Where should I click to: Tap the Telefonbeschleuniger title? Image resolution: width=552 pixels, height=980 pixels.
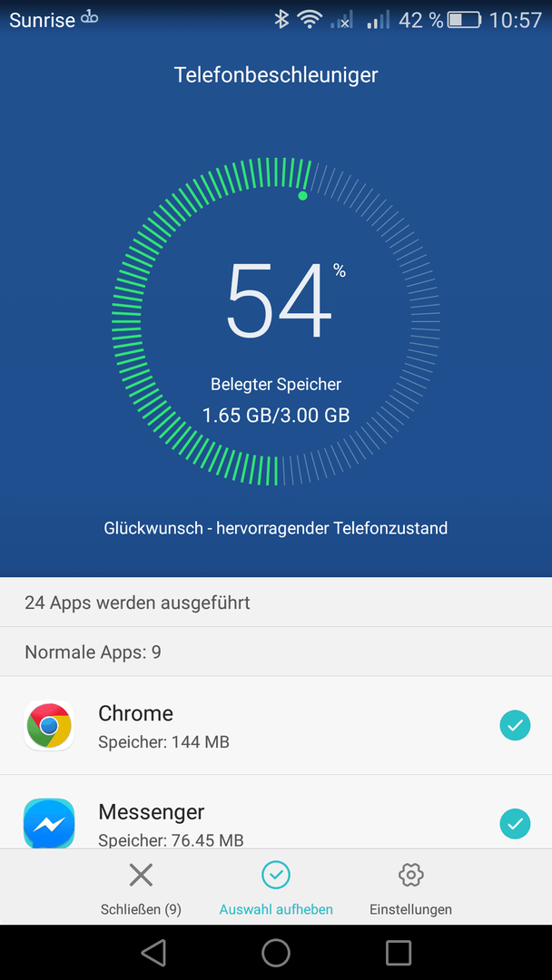point(276,75)
